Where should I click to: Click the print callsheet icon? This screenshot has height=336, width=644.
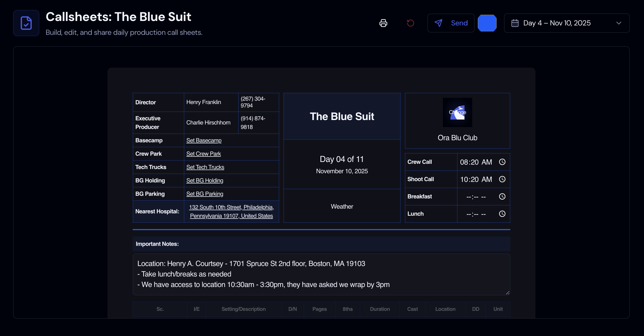[383, 23]
